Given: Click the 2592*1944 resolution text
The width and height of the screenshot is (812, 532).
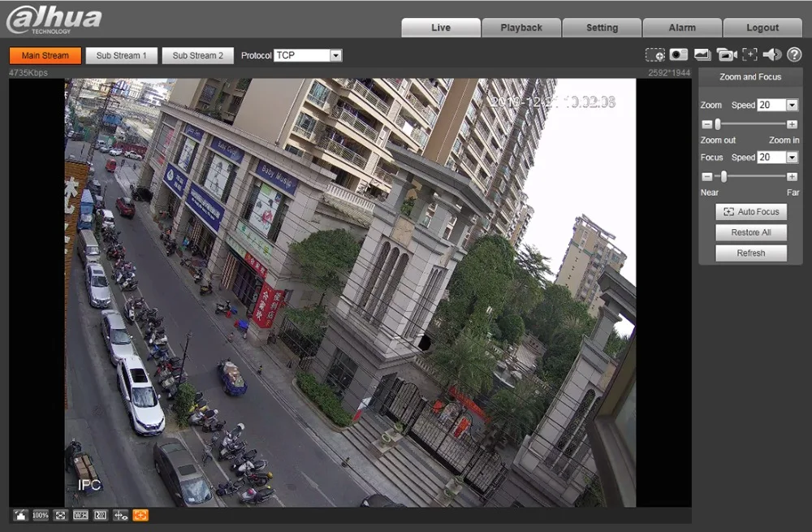Looking at the screenshot, I should click(x=669, y=72).
